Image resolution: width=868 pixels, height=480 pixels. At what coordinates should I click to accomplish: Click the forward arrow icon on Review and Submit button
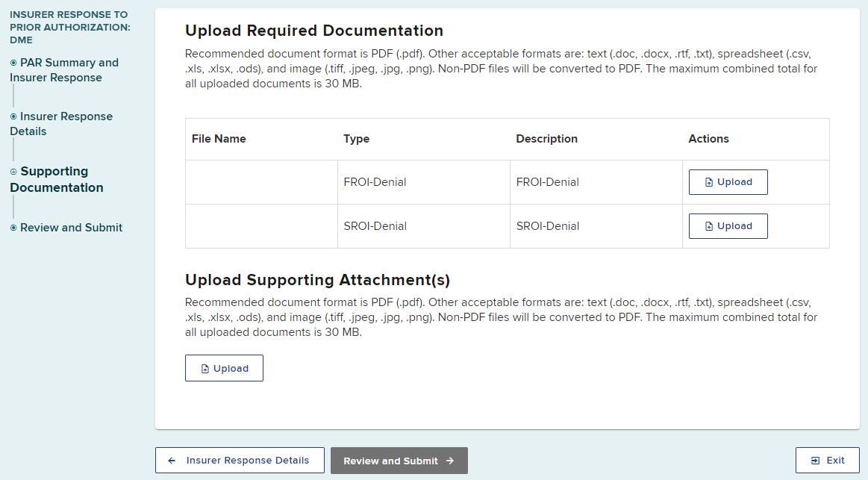tap(451, 460)
